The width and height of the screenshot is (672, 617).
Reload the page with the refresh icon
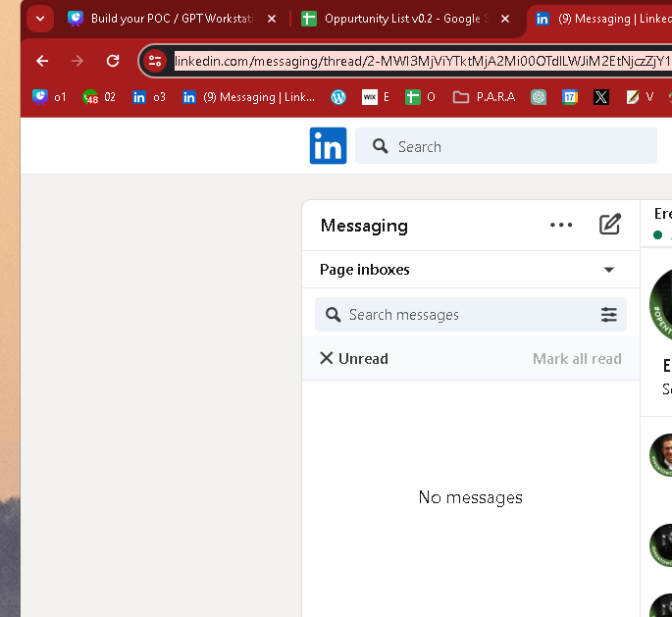[x=113, y=61]
